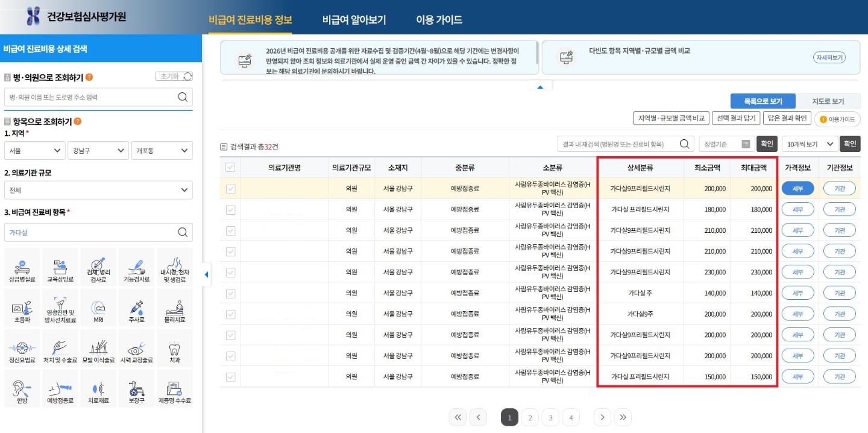Open the 서울 region dropdown

click(34, 150)
